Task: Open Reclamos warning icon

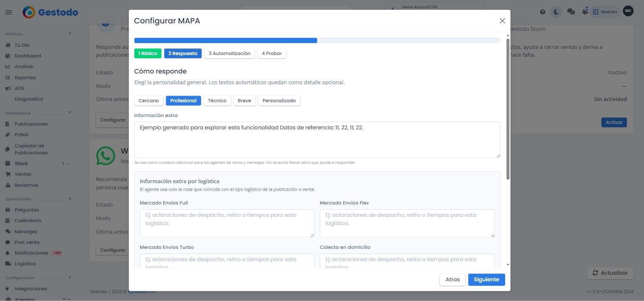Action: click(x=8, y=185)
